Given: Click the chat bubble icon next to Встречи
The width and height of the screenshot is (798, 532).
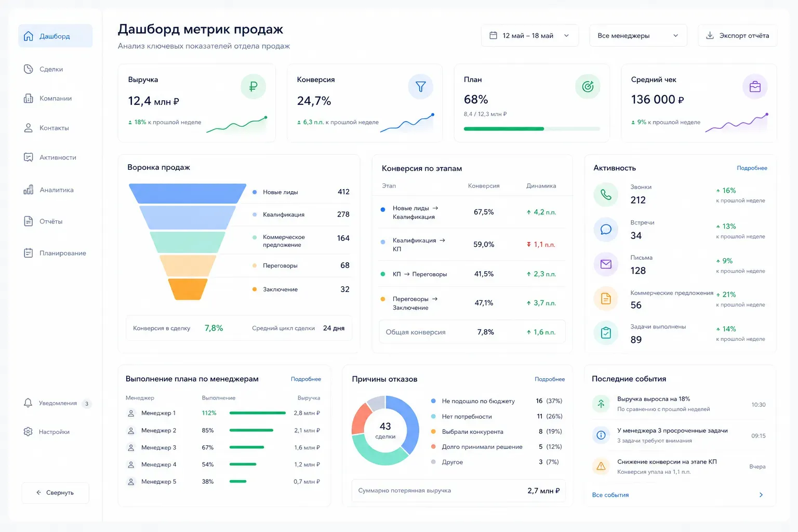Looking at the screenshot, I should 606,230.
